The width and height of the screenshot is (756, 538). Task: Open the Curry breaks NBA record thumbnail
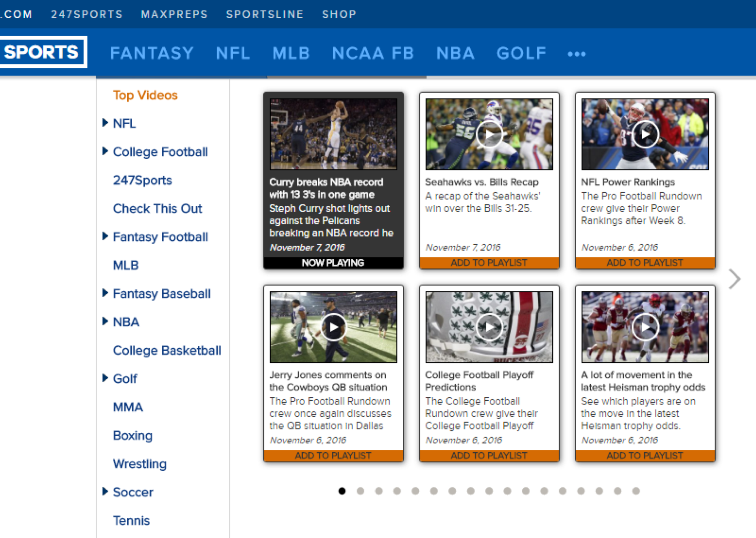(x=333, y=134)
